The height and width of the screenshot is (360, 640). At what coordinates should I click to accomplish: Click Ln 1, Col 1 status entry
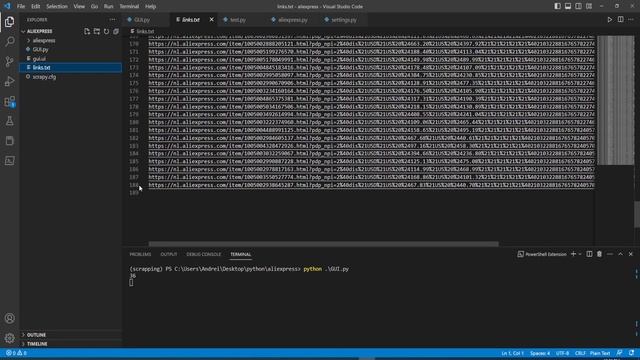512,353
